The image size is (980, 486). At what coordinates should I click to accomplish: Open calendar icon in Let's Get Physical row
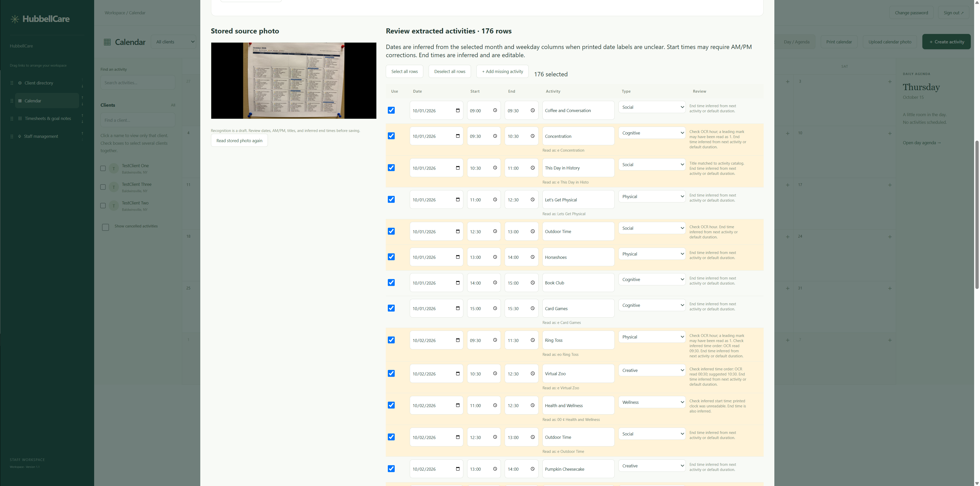coord(458,199)
